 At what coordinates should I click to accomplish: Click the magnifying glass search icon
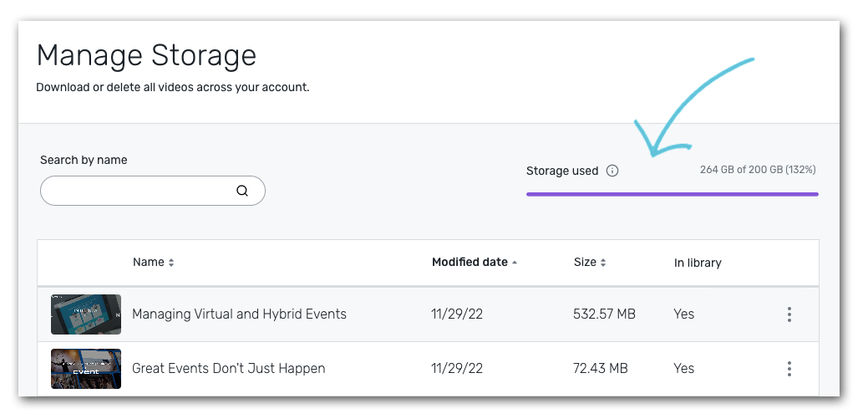(242, 191)
